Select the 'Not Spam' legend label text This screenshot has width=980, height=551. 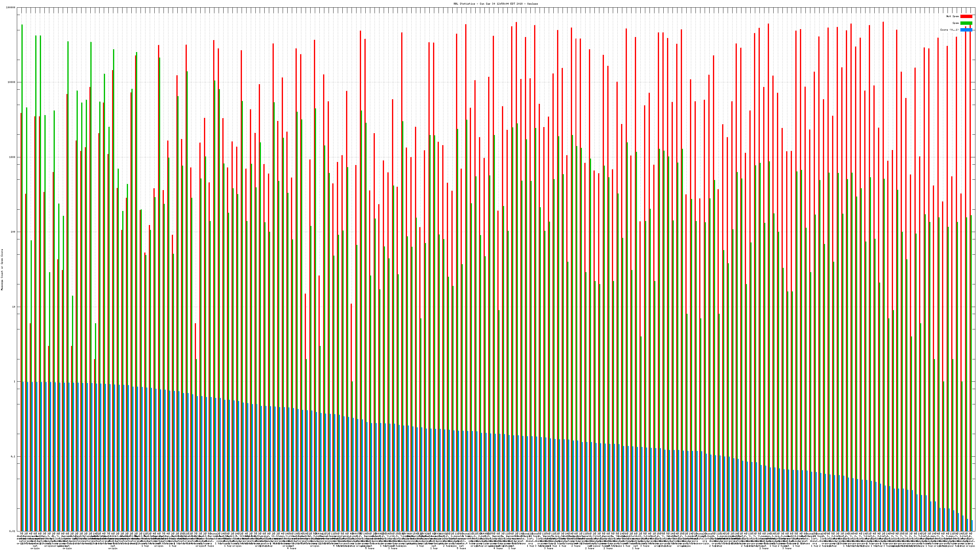click(953, 16)
